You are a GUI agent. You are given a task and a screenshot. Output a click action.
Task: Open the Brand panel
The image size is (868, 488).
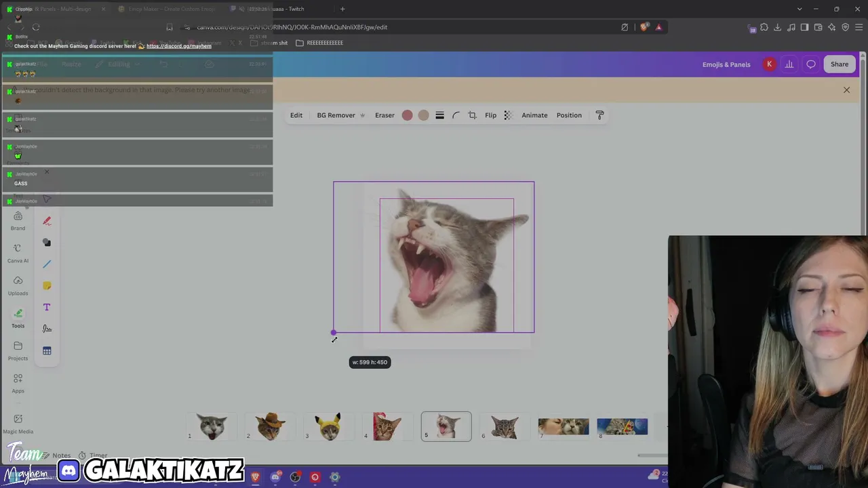(x=18, y=221)
